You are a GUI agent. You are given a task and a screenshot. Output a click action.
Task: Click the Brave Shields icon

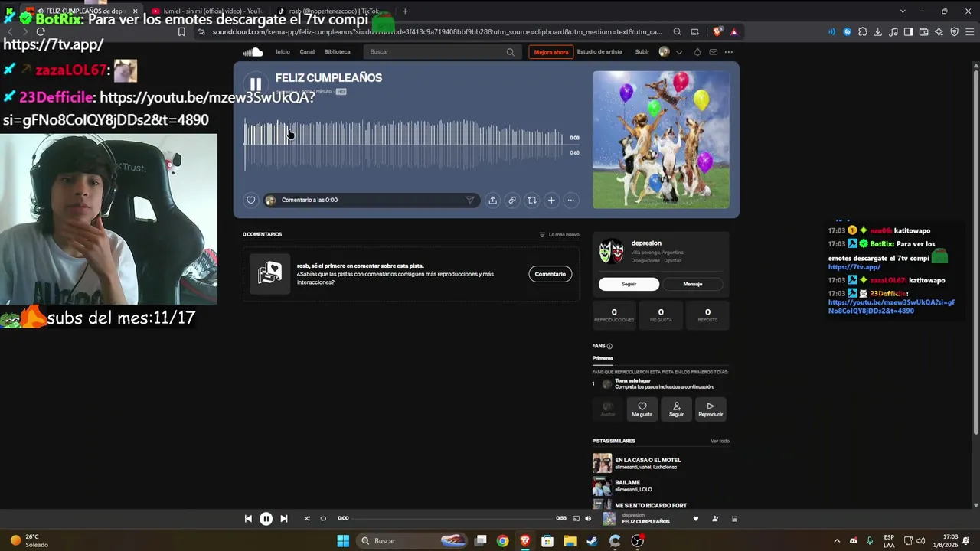717,32
